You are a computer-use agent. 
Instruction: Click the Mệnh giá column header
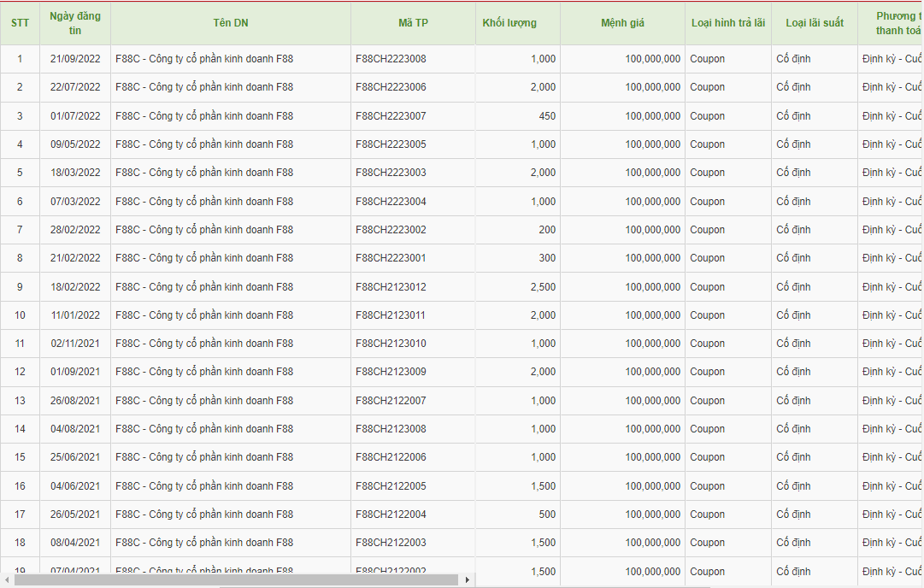(622, 23)
